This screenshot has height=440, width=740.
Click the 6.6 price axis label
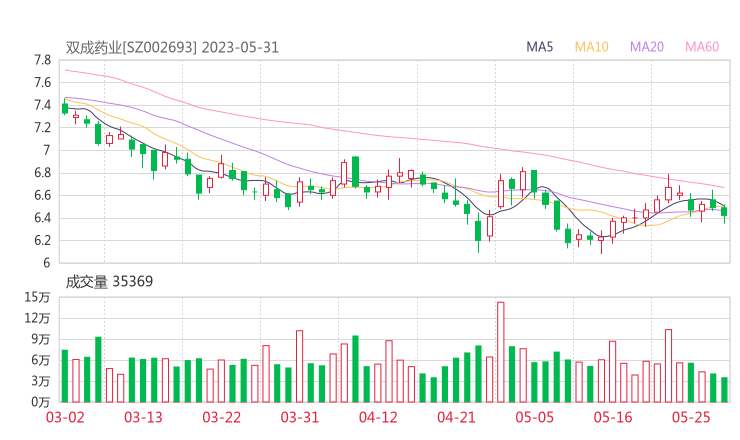click(x=42, y=195)
